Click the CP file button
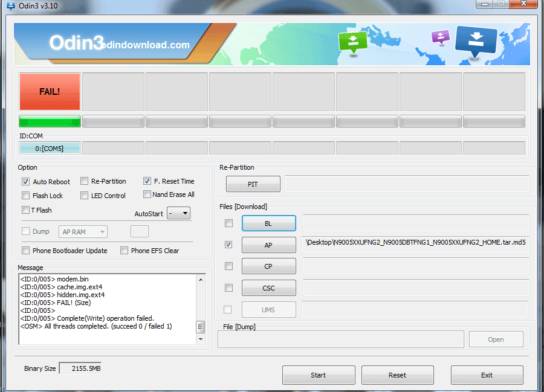The width and height of the screenshot is (544, 392). pyautogui.click(x=268, y=266)
